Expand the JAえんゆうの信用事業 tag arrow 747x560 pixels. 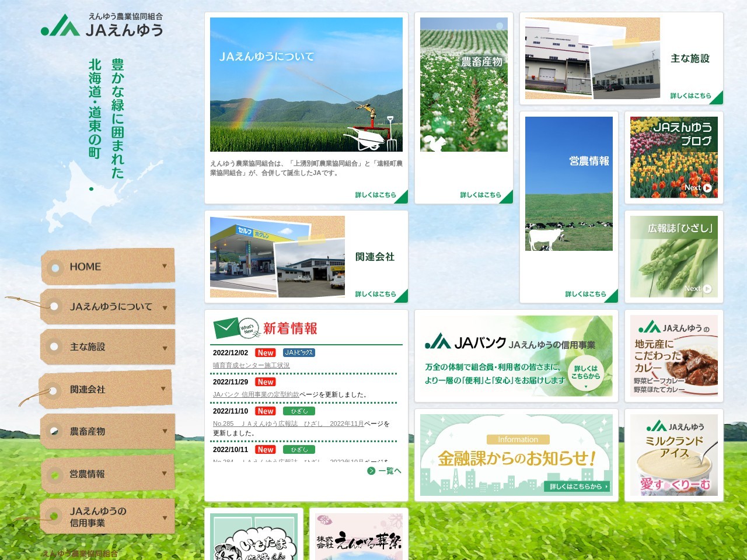165,517
